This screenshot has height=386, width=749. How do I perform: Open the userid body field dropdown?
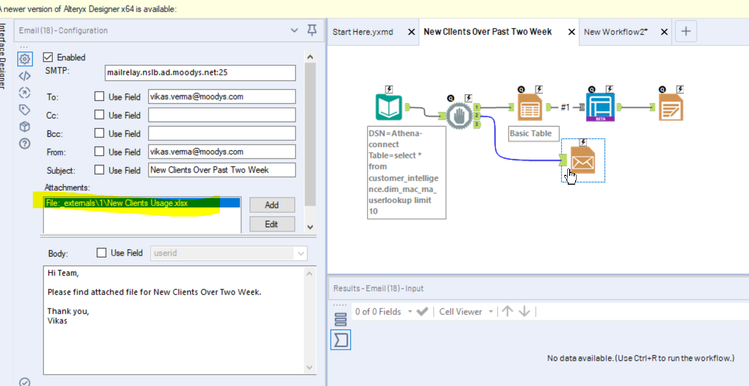(x=300, y=253)
